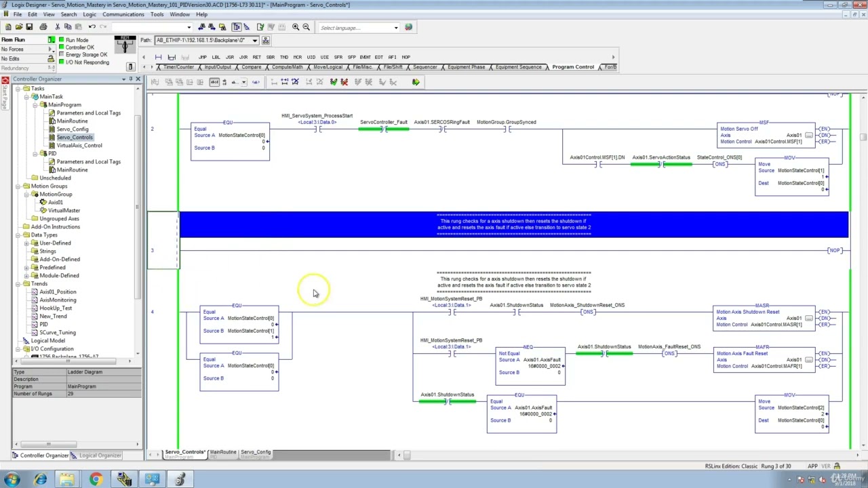Click the green arrow icon in the ladder toolbar

[x=416, y=82]
